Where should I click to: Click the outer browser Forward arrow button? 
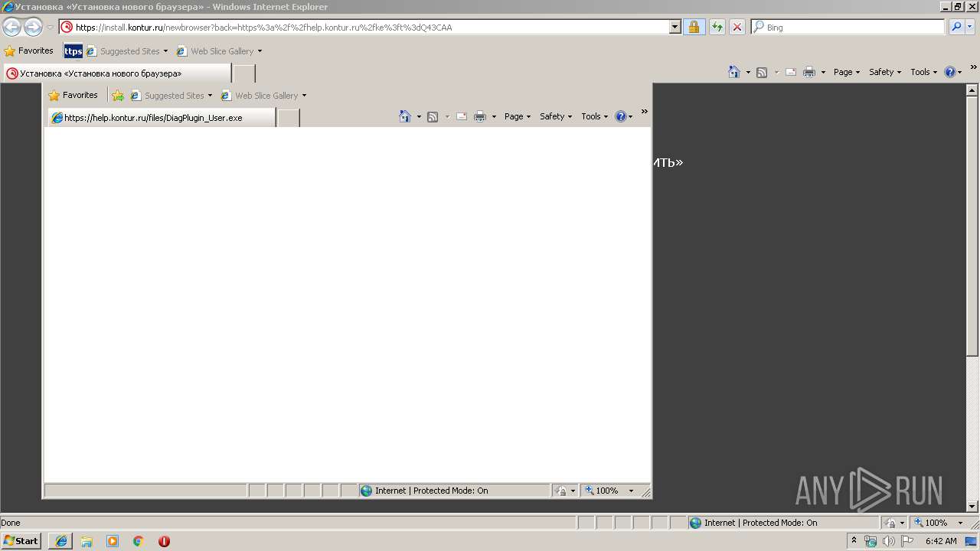(x=33, y=28)
